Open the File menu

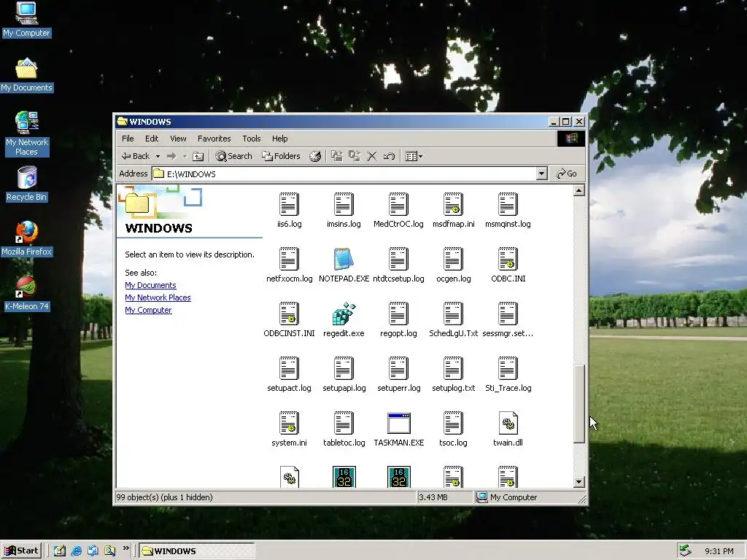click(128, 139)
